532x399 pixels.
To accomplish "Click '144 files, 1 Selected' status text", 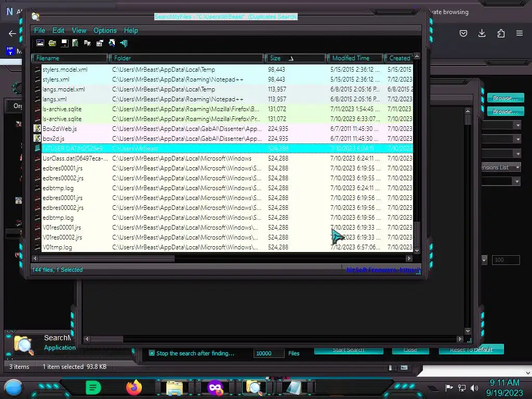I will (57, 270).
